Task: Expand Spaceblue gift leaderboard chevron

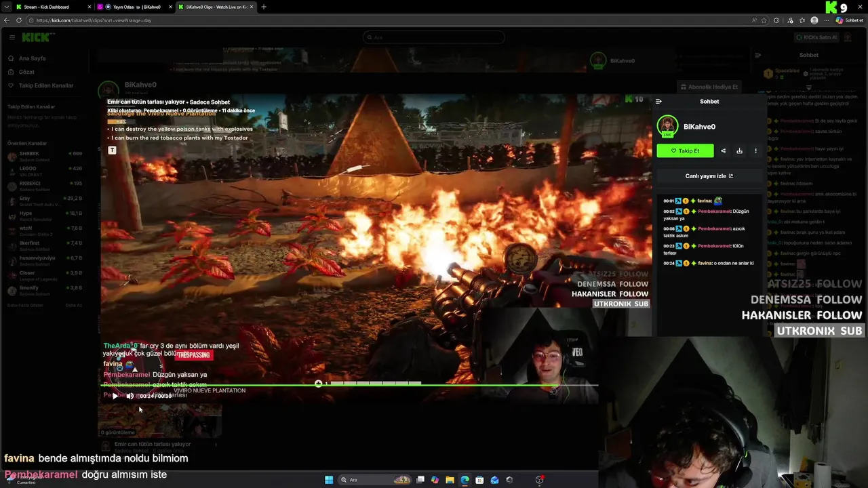Action: (808, 88)
